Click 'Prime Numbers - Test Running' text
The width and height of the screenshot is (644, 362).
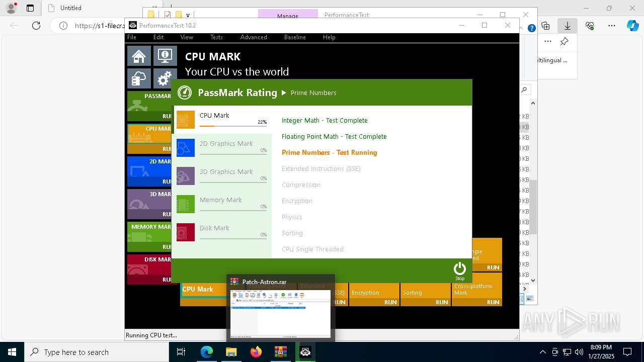pyautogui.click(x=329, y=152)
